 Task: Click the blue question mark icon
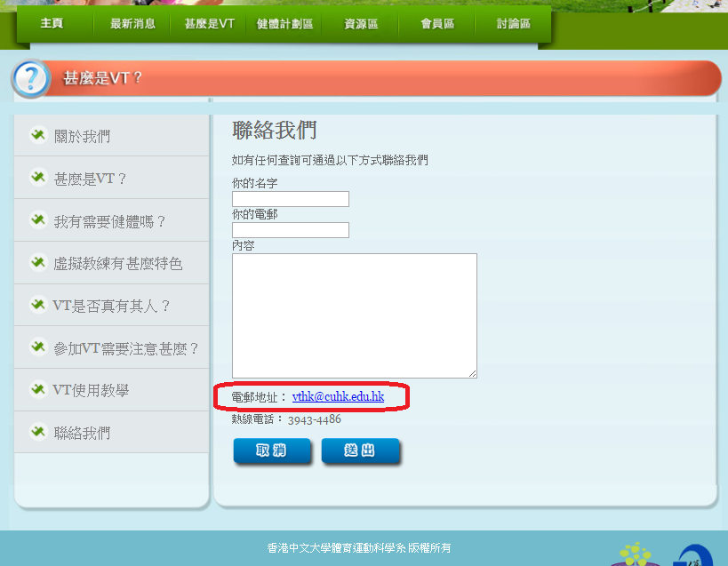click(31, 79)
